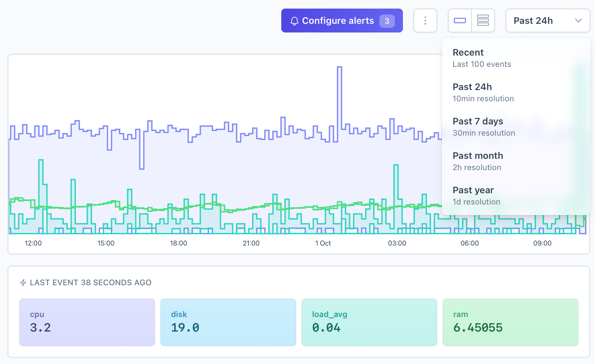595x364 pixels.
Task: Click the 18:00 axis label
Action: pyautogui.click(x=179, y=243)
